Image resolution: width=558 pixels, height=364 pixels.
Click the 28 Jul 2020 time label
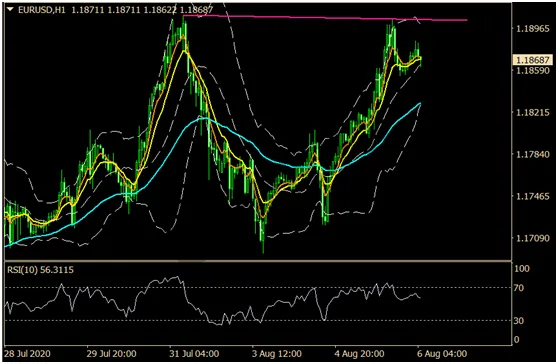click(x=27, y=354)
